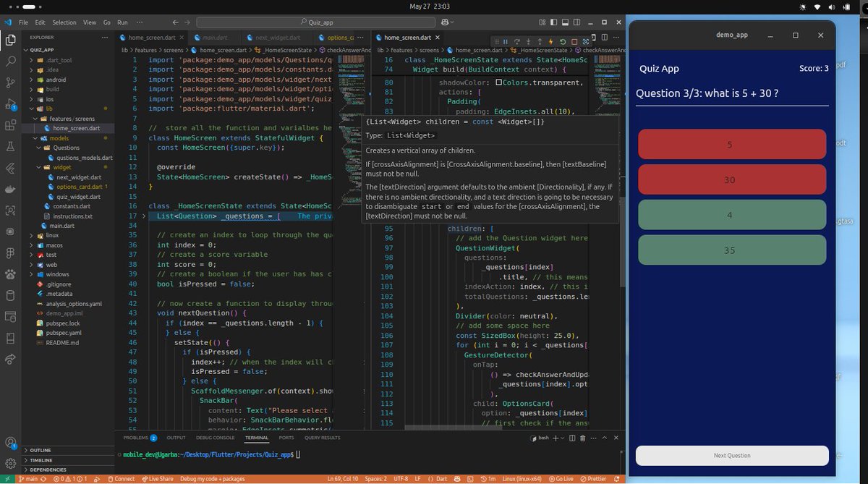Open the Source Control view
Image resolution: width=868 pixels, height=484 pixels.
point(11,83)
